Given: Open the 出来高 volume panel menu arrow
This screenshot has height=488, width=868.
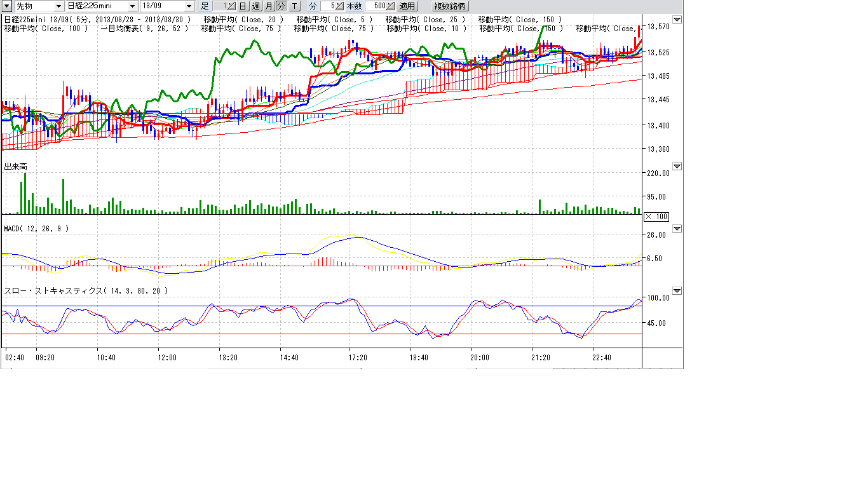Looking at the screenshot, I should pos(677,166).
